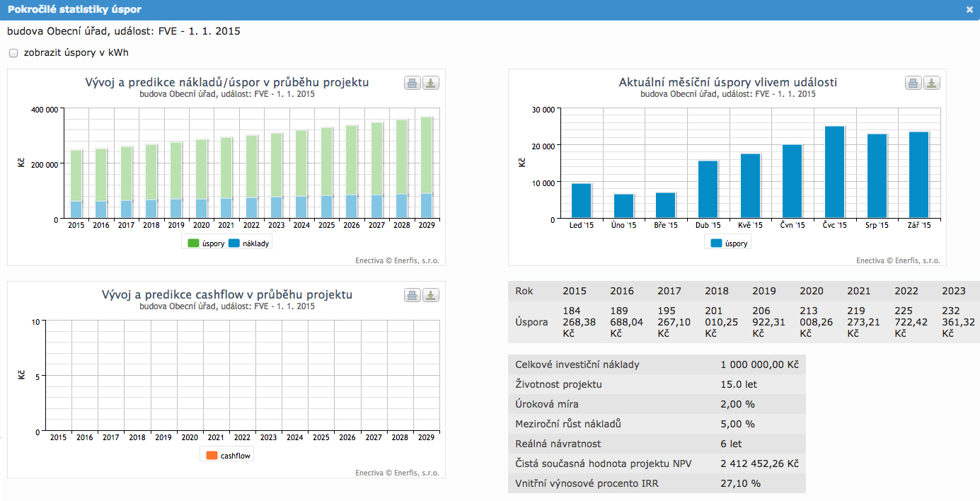Print the monthly savings chart

tap(913, 83)
